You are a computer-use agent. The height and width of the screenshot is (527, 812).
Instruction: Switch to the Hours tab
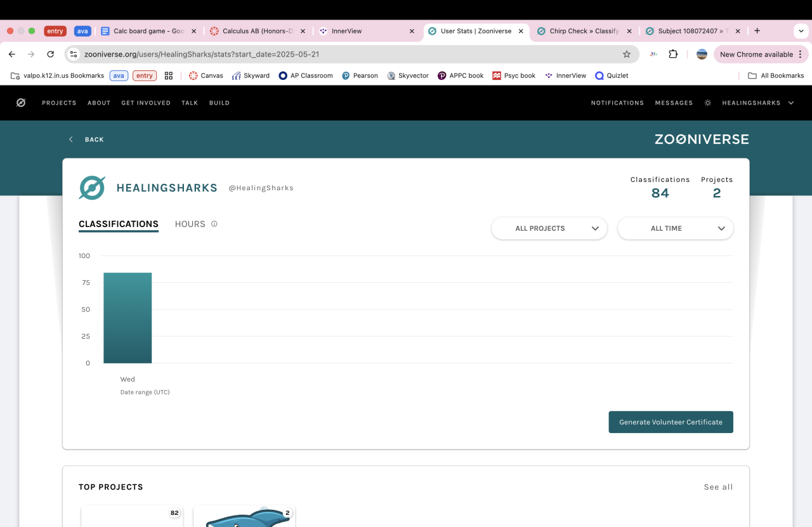click(x=190, y=224)
